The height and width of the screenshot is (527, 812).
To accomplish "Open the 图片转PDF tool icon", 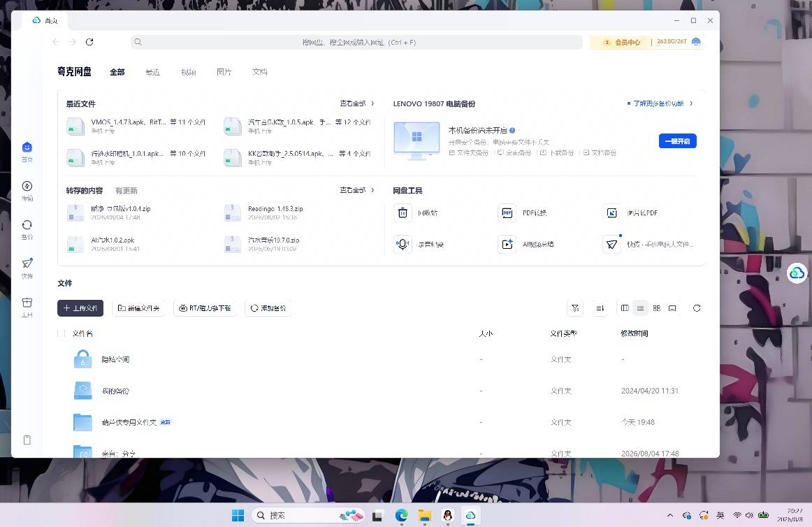I will click(611, 213).
